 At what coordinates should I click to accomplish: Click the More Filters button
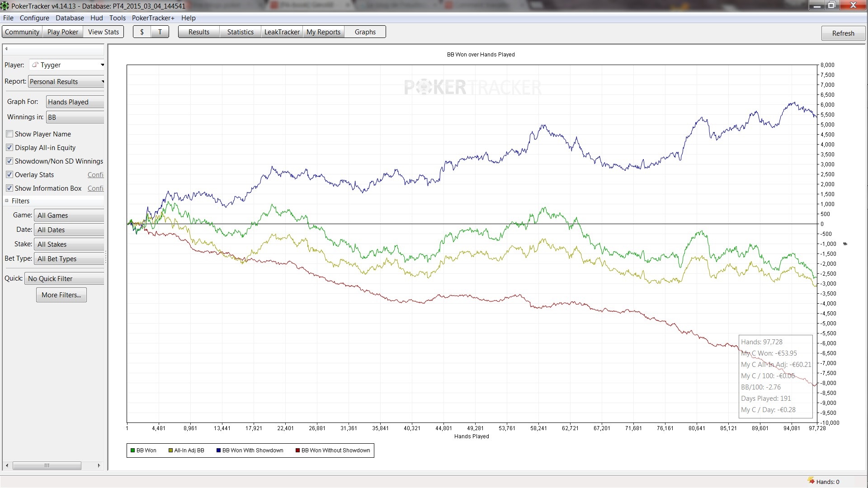(61, 295)
